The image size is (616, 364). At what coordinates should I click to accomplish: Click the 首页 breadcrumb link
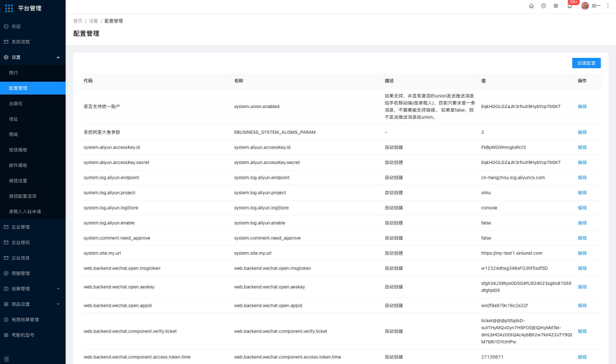pyautogui.click(x=78, y=21)
